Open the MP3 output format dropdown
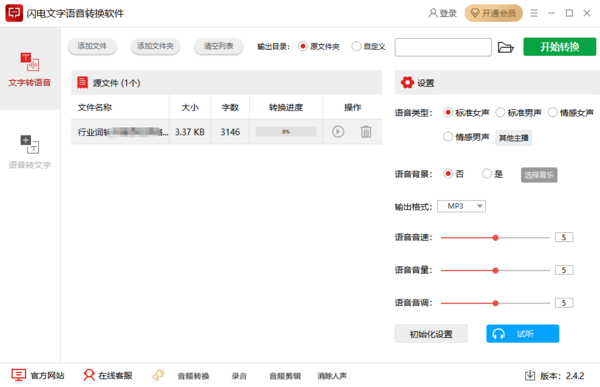The width and height of the screenshot is (600, 387). pos(461,206)
